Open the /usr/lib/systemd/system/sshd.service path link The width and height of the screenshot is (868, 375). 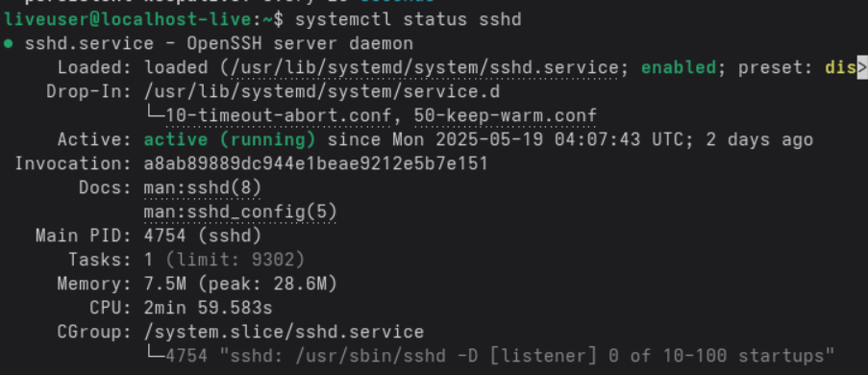425,67
